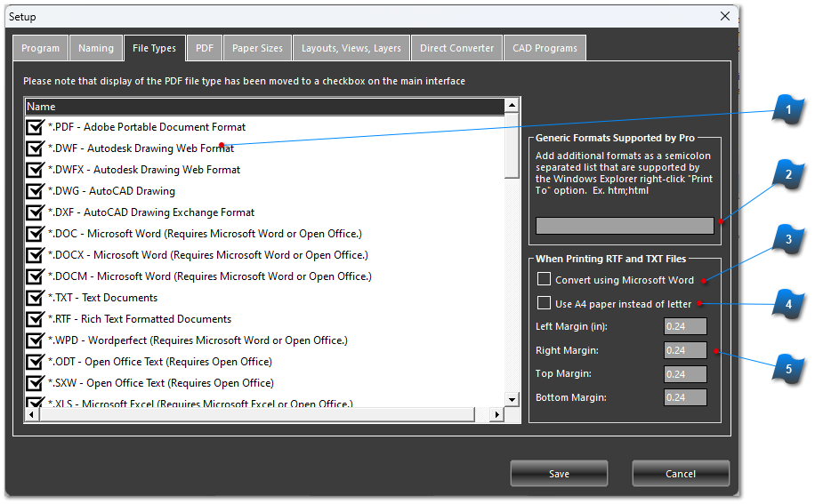Uncheck the *.WPD Wordperfect checkbox

(35, 340)
